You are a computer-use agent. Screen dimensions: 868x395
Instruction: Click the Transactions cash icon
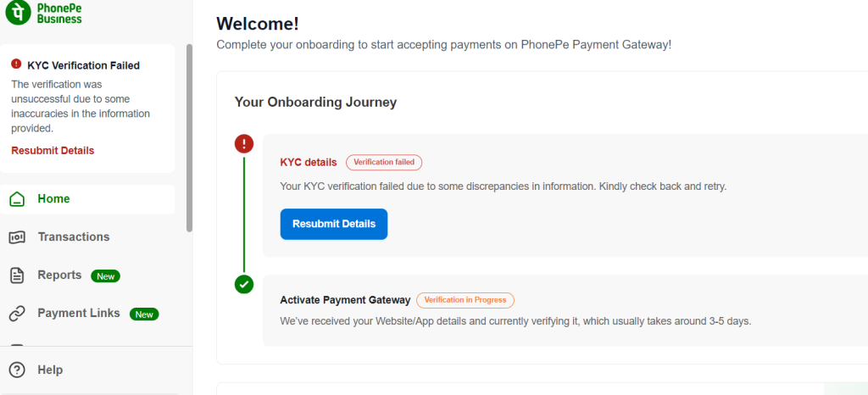point(16,237)
